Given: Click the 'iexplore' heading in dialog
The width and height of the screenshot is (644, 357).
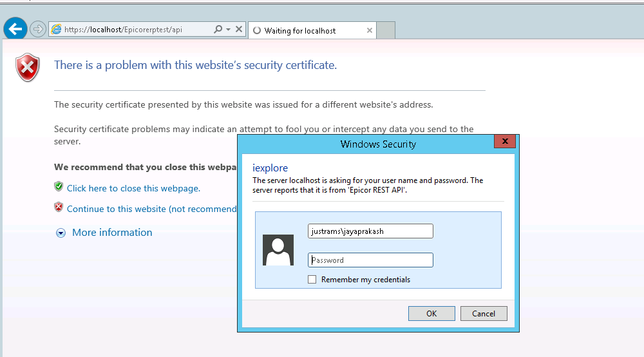Looking at the screenshot, I should (270, 168).
